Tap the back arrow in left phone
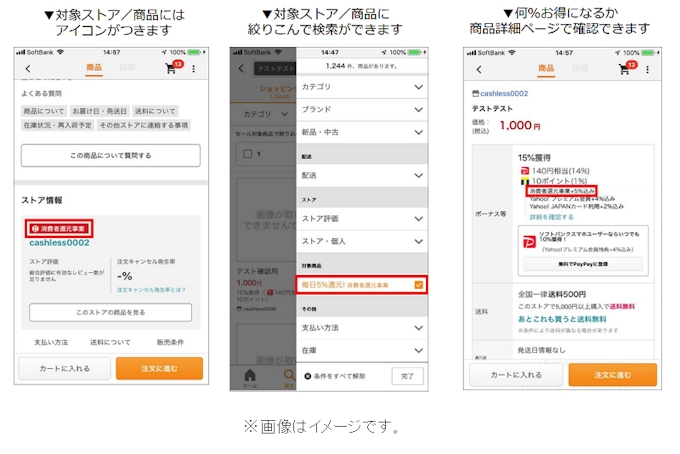This screenshot has width=680, height=454. point(28,69)
